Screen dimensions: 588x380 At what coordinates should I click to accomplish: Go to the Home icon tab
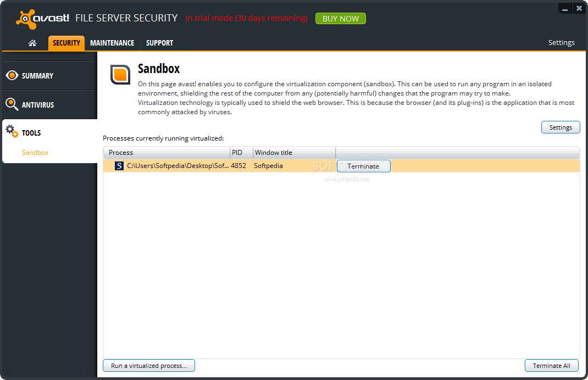[x=32, y=43]
